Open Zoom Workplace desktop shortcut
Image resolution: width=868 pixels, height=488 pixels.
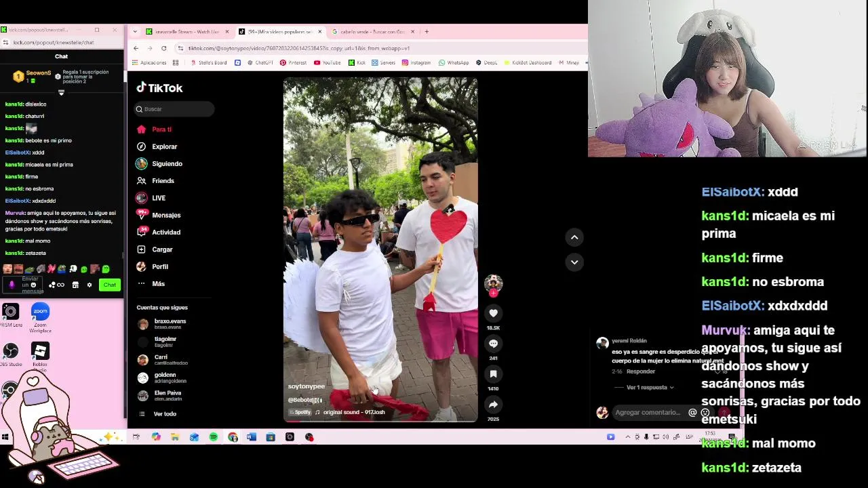[x=40, y=317]
